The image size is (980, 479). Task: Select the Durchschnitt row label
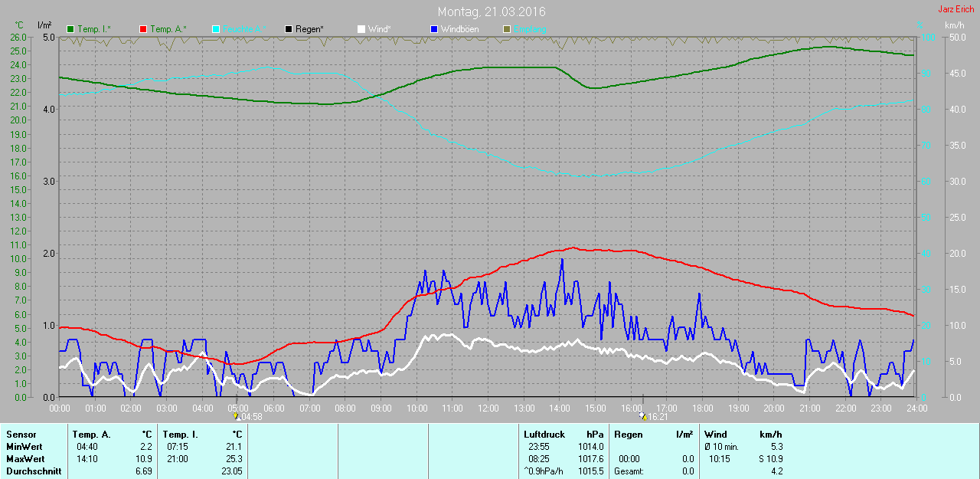click(x=33, y=471)
